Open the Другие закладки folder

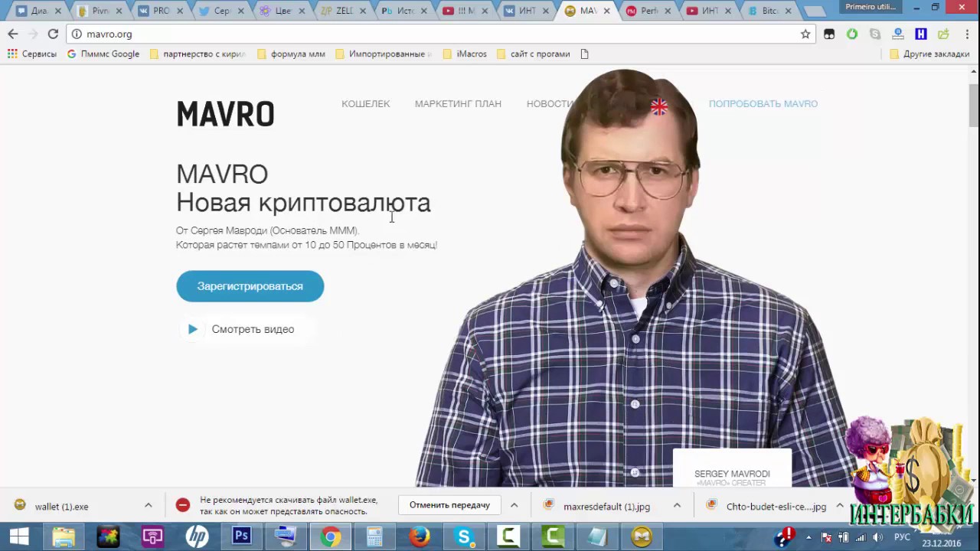click(929, 54)
